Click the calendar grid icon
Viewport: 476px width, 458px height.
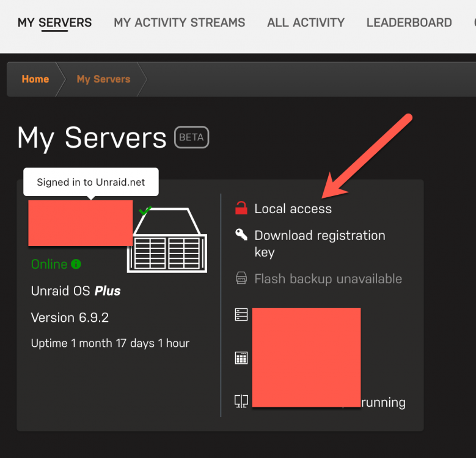(241, 358)
